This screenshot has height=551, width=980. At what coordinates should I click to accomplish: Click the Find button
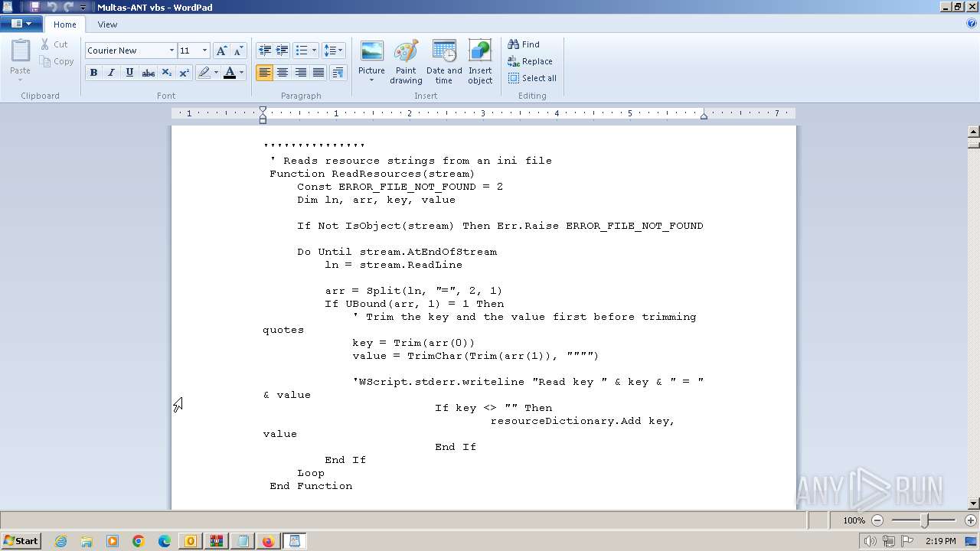click(524, 44)
